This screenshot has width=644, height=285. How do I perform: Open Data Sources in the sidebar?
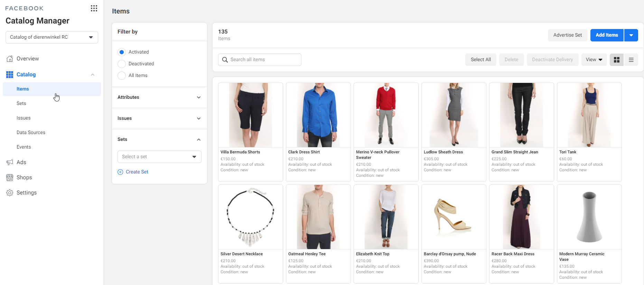pos(31,133)
